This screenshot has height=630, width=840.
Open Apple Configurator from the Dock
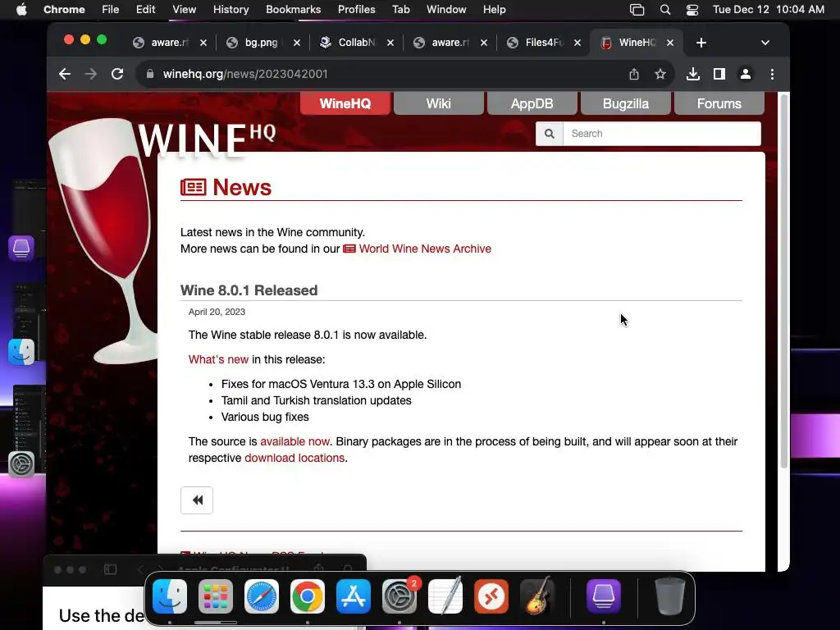604,596
